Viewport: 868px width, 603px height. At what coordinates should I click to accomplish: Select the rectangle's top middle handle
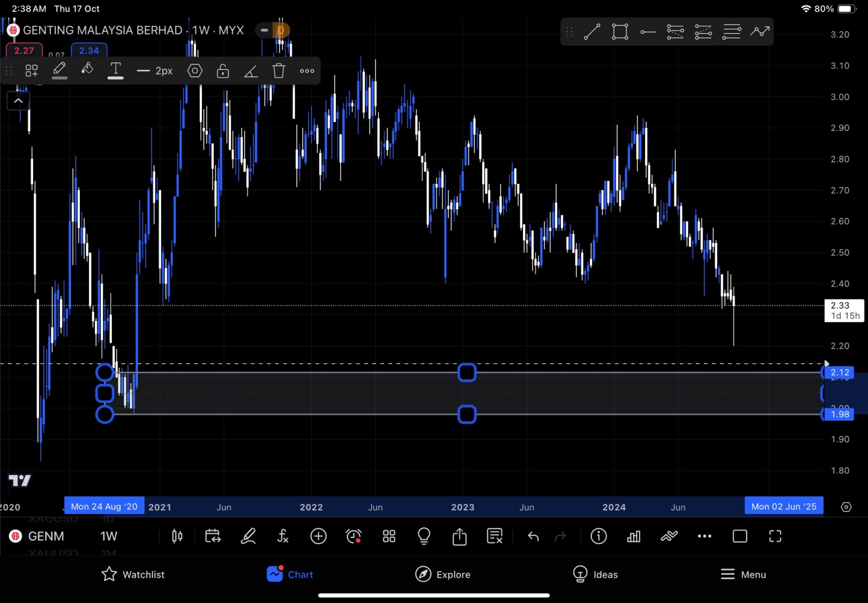(467, 373)
